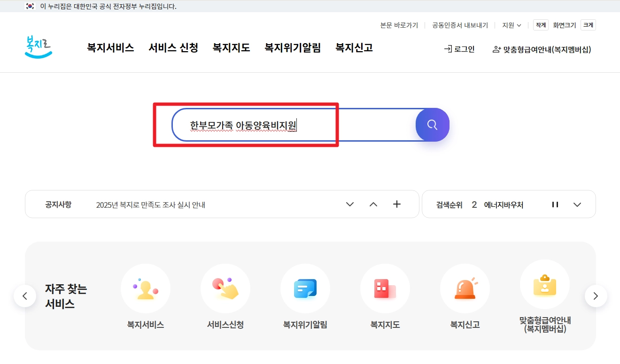This screenshot has height=364, width=620.
Task: Click the purple magnifier search button
Action: 432,125
